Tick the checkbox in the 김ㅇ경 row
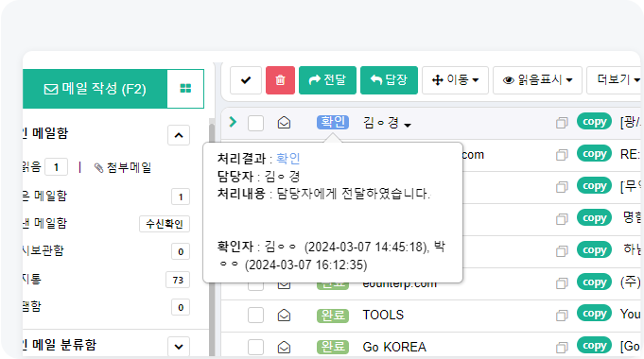This screenshot has height=359, width=644. tap(255, 123)
